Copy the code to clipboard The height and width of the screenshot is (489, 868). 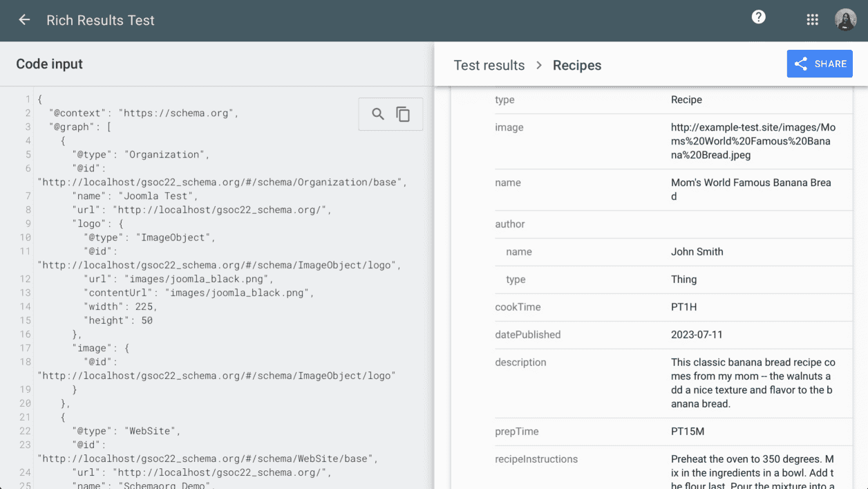pos(403,114)
